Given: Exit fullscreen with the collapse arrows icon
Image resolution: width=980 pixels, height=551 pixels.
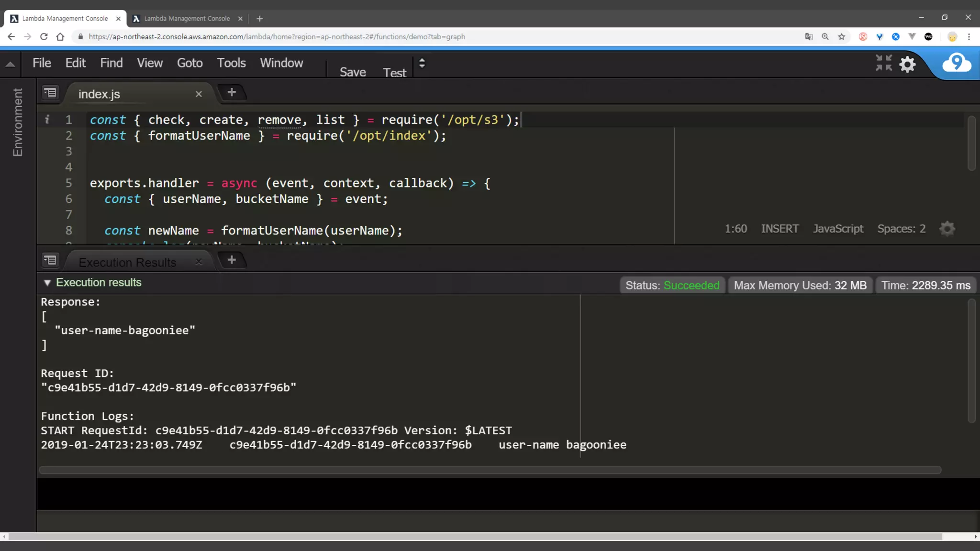Looking at the screenshot, I should tap(883, 63).
